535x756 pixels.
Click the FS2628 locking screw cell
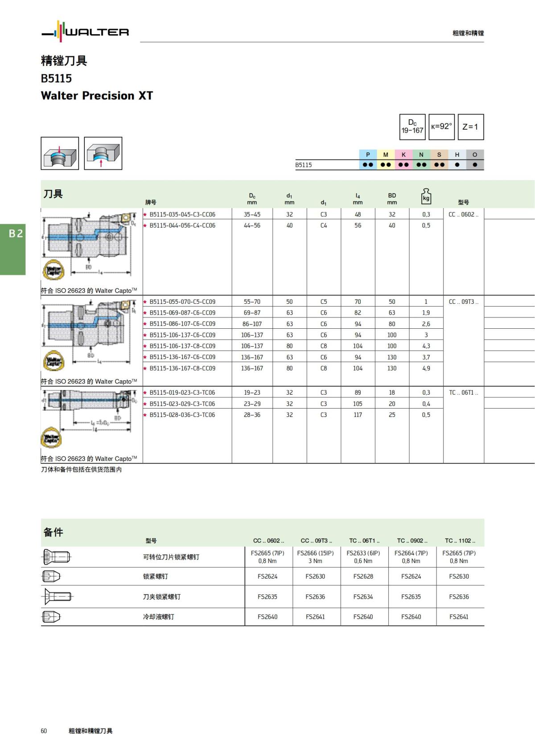click(363, 576)
